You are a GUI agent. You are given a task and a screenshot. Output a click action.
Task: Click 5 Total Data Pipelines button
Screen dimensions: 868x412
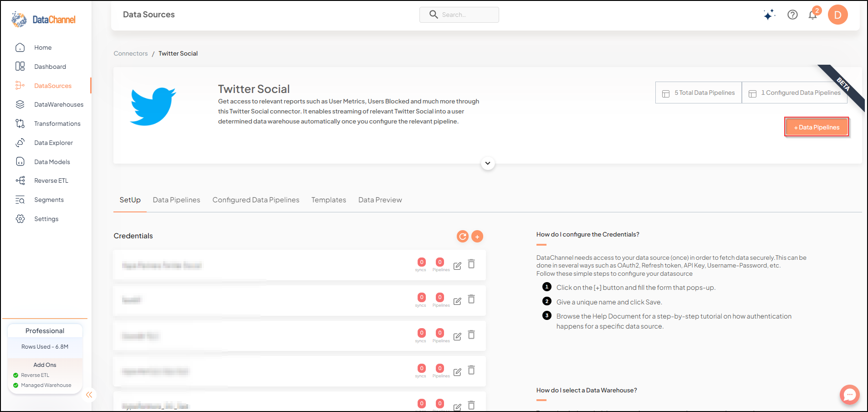coord(699,93)
